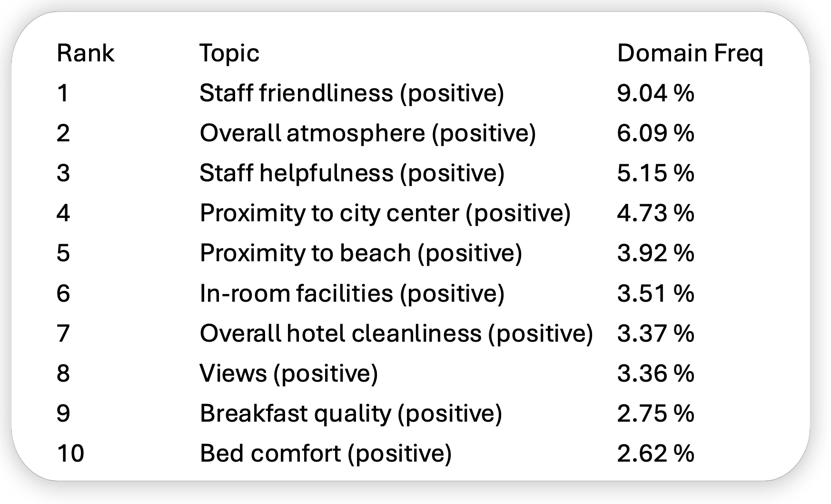Click the Domain Freq column header
The image size is (831, 504).
click(690, 53)
